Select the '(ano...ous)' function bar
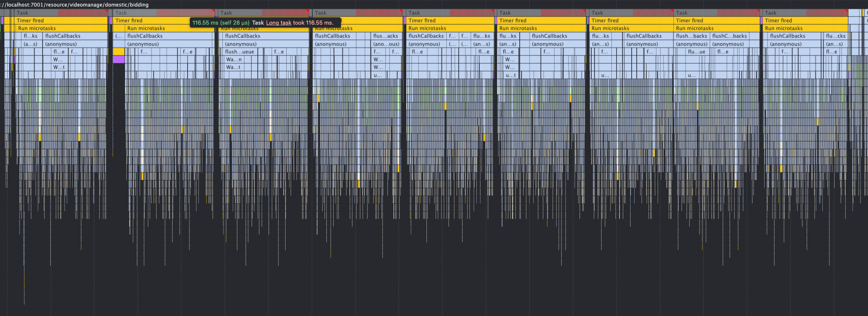This screenshot has height=316, width=868. 386,44
